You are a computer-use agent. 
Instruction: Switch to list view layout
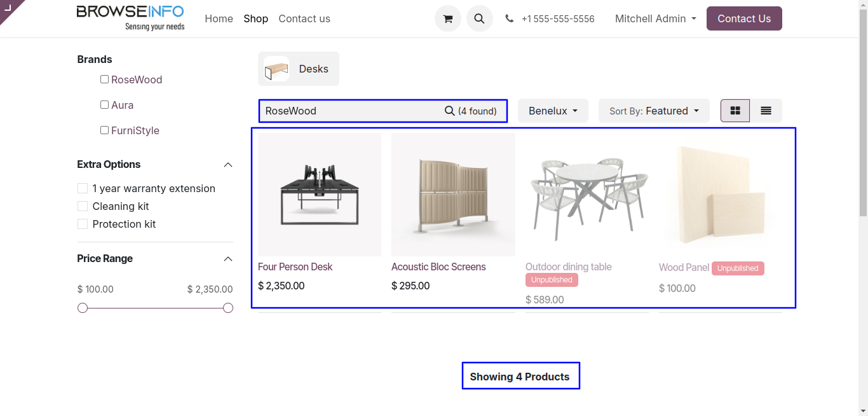pyautogui.click(x=766, y=111)
